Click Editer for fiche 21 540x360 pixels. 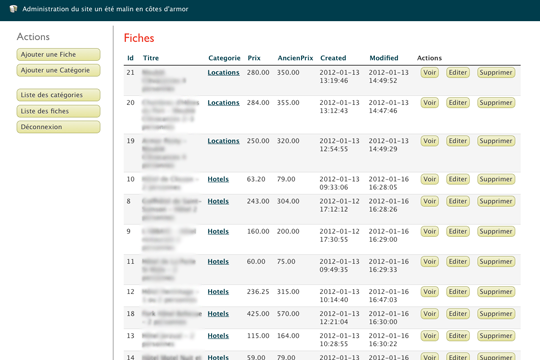[x=458, y=73]
